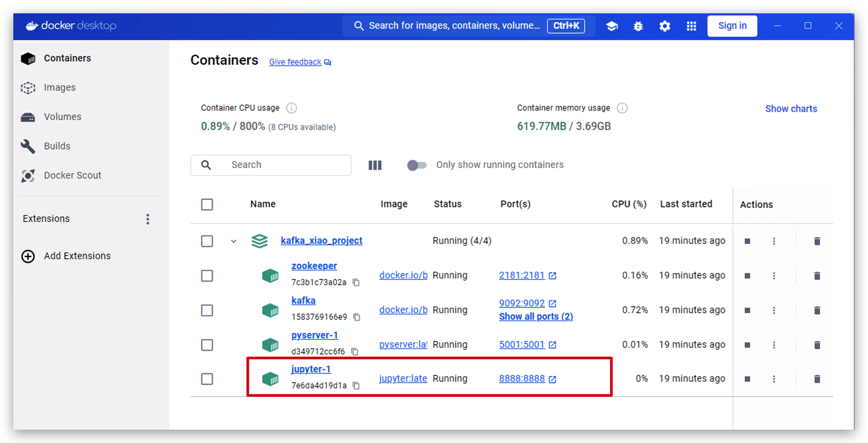Open port link 8888:8888

[x=522, y=379]
